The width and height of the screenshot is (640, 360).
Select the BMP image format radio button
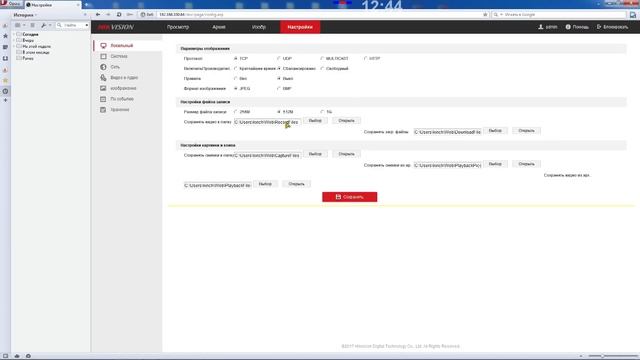click(x=279, y=88)
